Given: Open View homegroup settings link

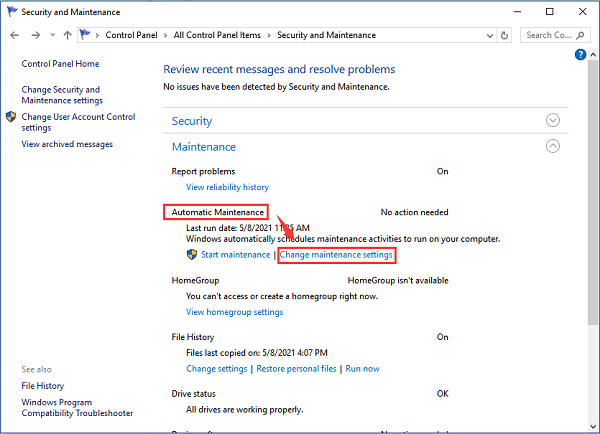Looking at the screenshot, I should pos(235,312).
